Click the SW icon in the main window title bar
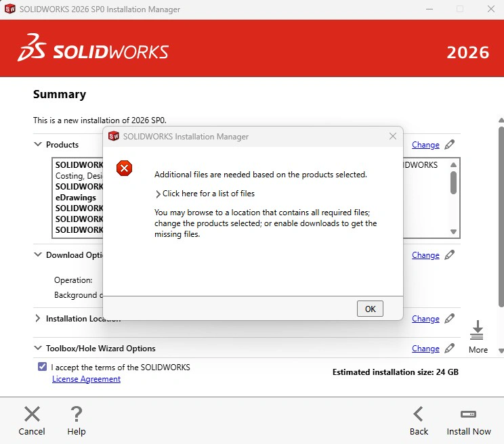504x444 pixels. (10, 9)
